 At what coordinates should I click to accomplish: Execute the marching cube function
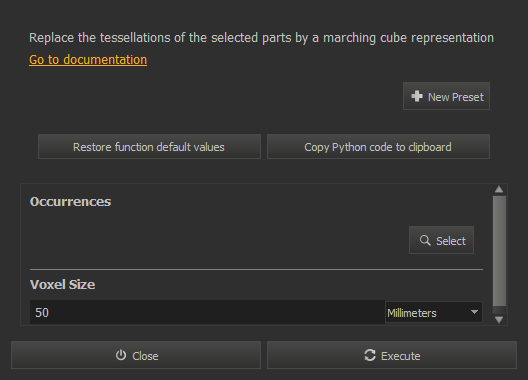click(392, 355)
